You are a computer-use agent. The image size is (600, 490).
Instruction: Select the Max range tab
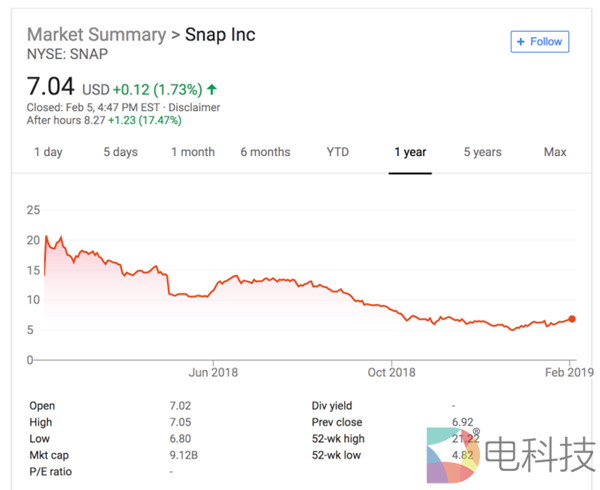coord(555,152)
